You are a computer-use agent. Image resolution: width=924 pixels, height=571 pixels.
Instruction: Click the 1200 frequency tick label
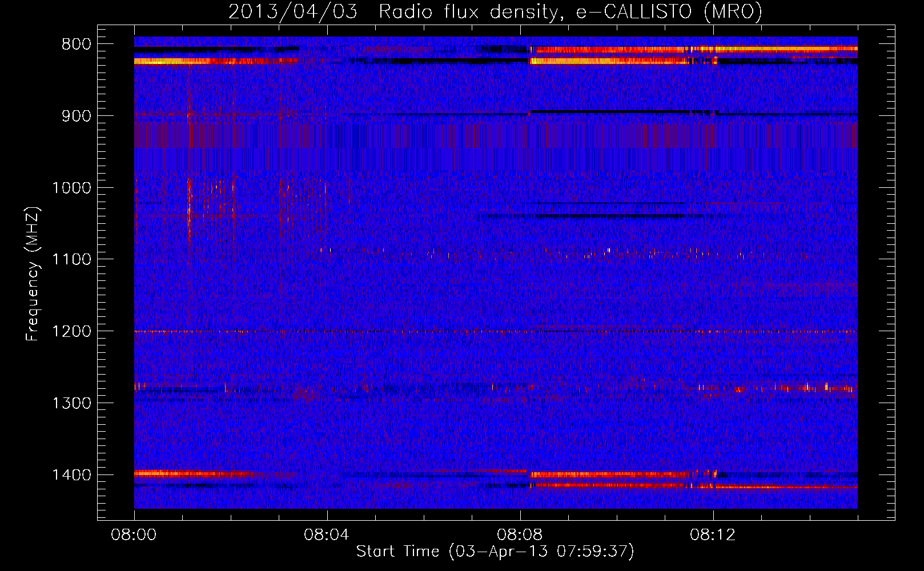(71, 332)
